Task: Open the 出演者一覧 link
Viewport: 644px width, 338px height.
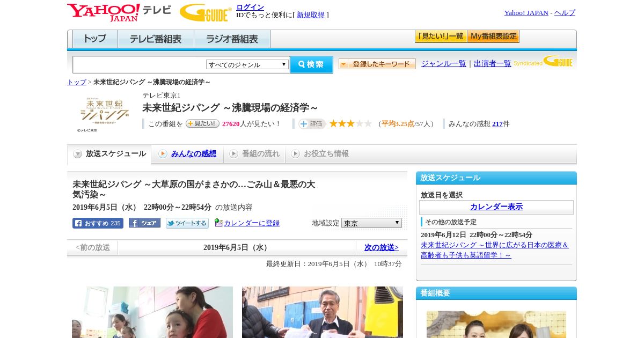Action: pos(492,64)
